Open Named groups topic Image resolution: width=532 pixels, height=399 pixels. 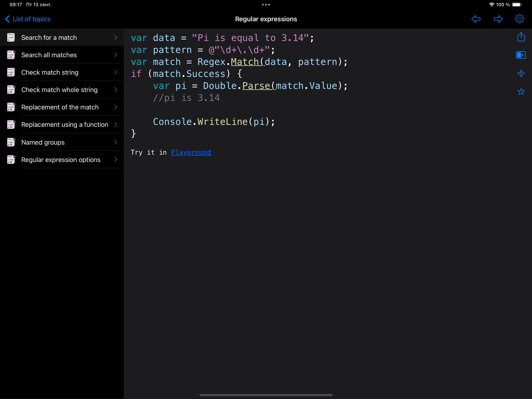62,142
